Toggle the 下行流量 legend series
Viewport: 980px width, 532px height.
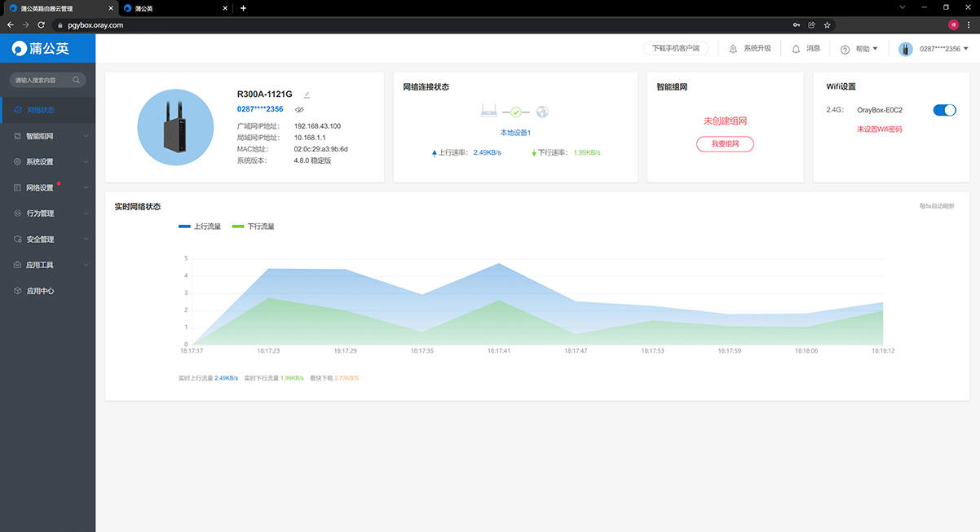[254, 226]
